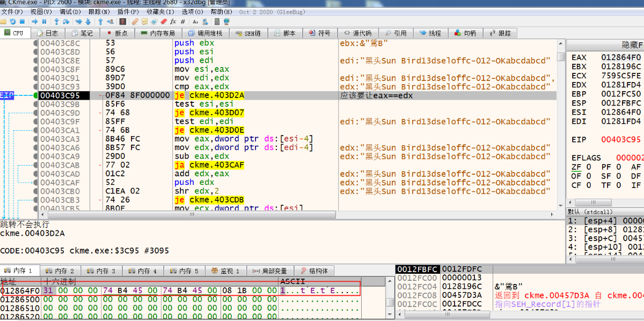The image size is (644, 321).
Task: Click the Execute Till Return icon
Action: (100, 21)
